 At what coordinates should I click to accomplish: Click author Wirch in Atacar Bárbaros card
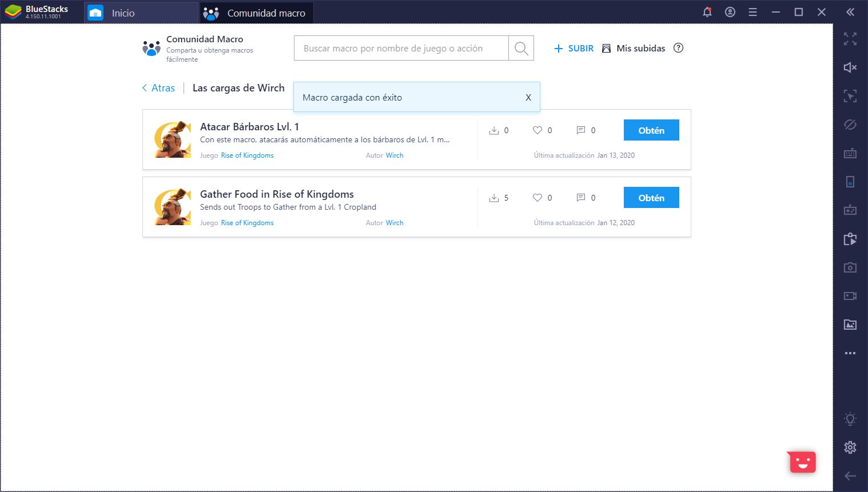(x=395, y=155)
